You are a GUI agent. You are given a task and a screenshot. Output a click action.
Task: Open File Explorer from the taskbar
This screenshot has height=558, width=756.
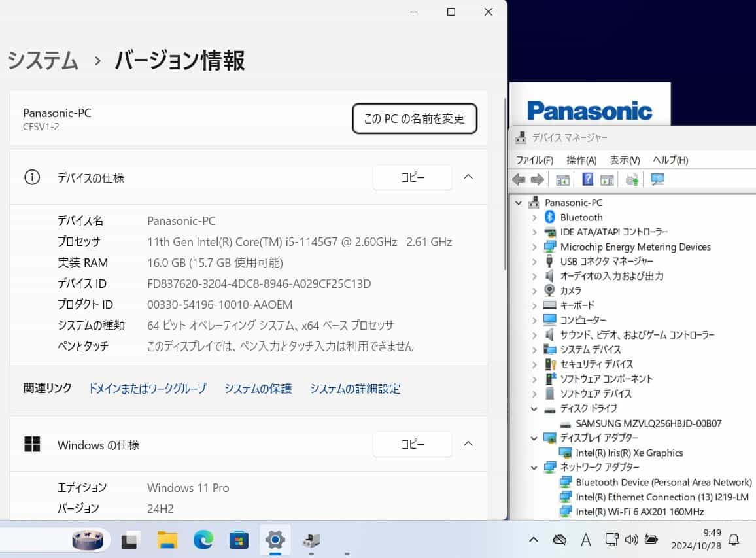coord(167,540)
